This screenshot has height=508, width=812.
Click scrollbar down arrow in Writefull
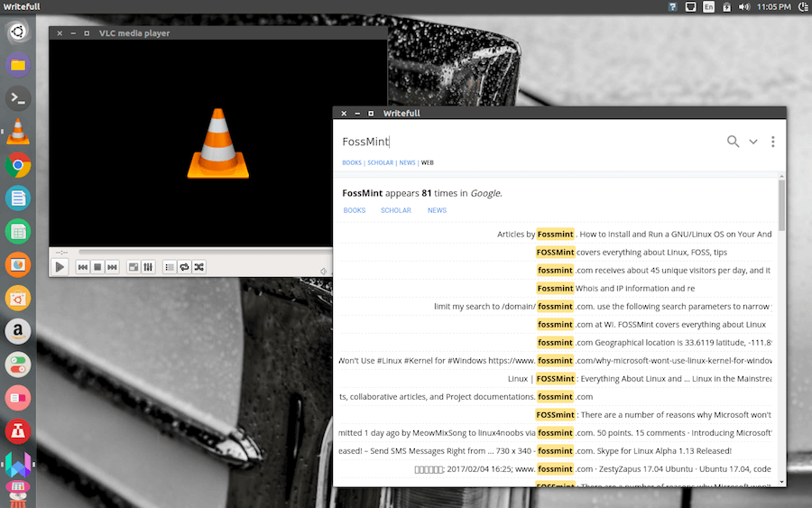(781, 482)
